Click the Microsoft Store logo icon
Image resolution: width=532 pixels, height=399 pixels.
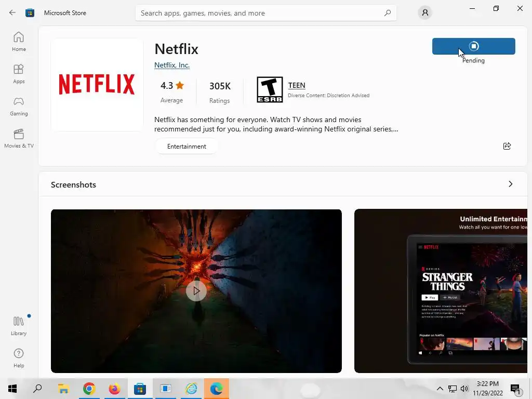point(30,13)
